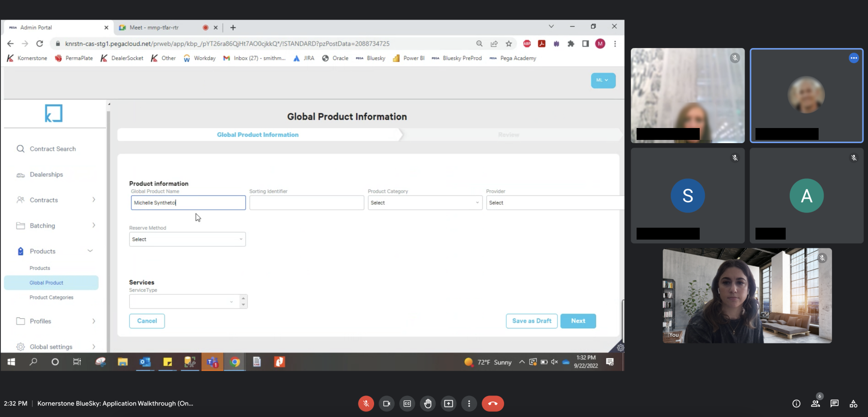Image resolution: width=868 pixels, height=417 pixels.
Task: Click the Sorting Identifier field
Action: point(306,203)
